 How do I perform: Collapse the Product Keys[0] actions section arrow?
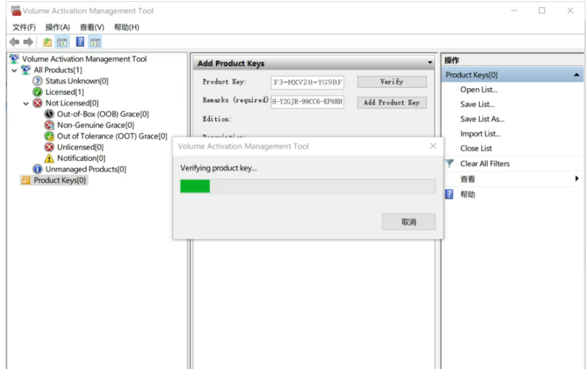(577, 75)
